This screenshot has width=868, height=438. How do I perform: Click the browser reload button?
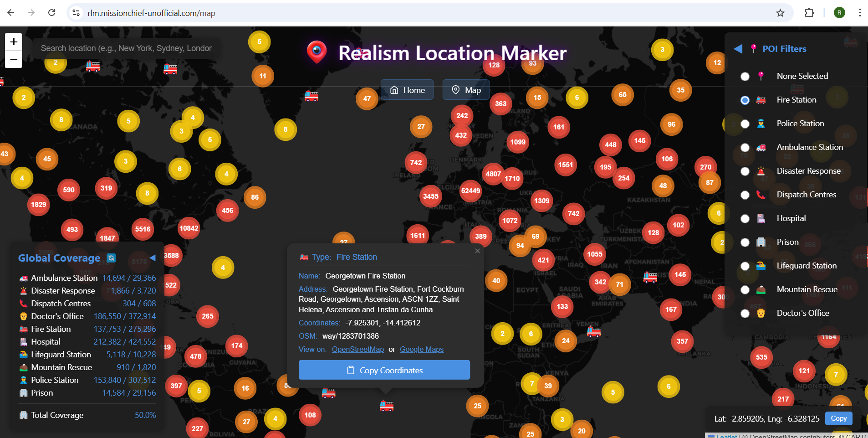(x=52, y=13)
